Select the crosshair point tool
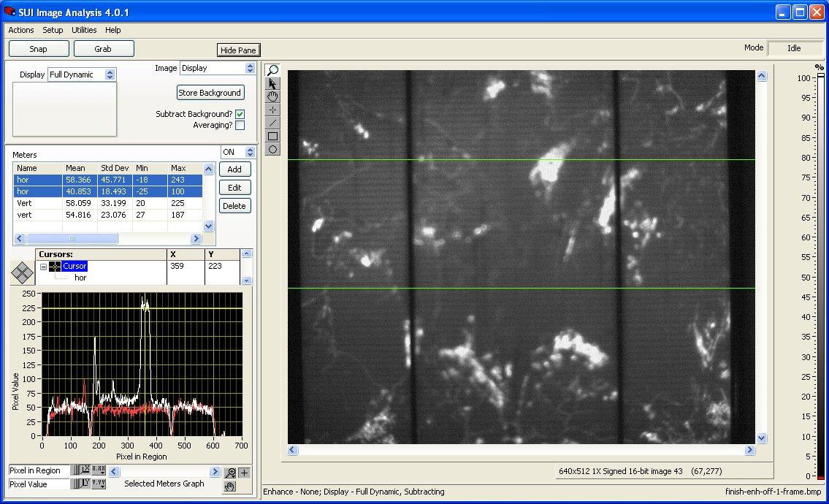Image resolution: width=829 pixels, height=504 pixels. (272, 110)
